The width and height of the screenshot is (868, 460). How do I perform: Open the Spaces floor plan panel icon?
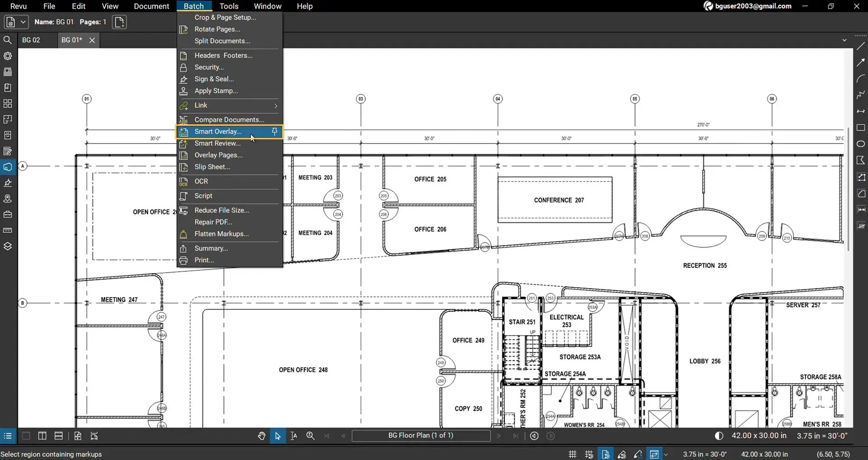(x=8, y=119)
